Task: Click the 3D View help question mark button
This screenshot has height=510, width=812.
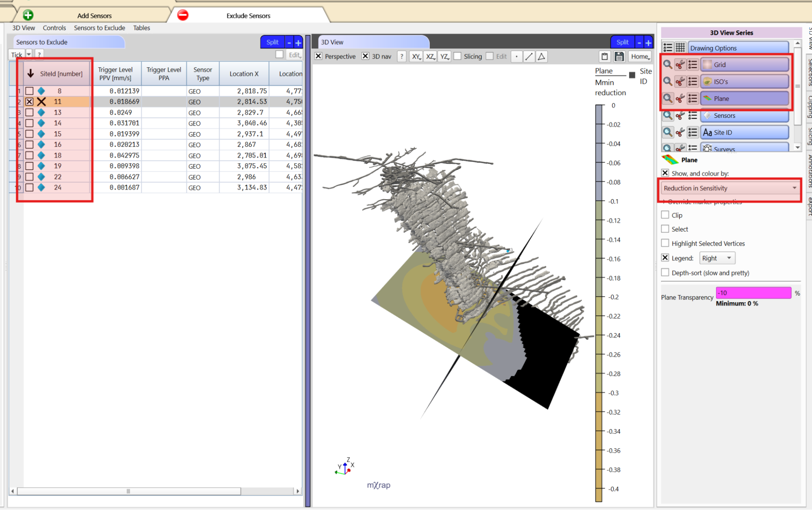Action: (402, 56)
